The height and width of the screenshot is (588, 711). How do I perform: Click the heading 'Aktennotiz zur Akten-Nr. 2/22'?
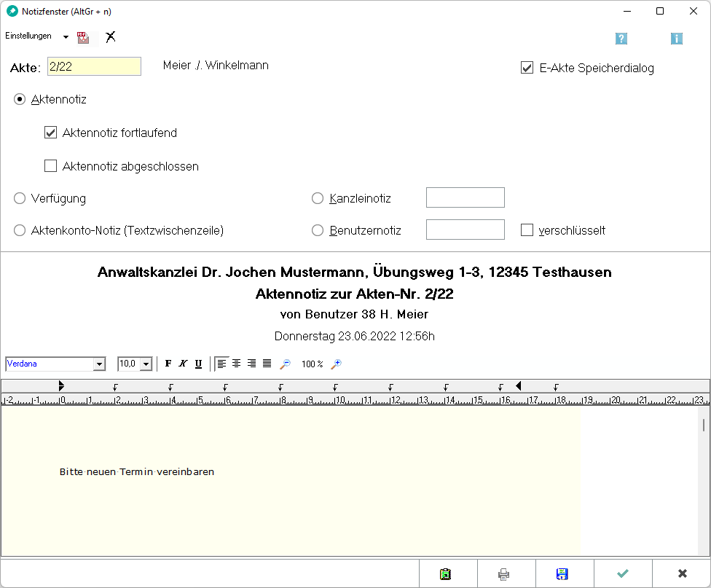tap(355, 294)
